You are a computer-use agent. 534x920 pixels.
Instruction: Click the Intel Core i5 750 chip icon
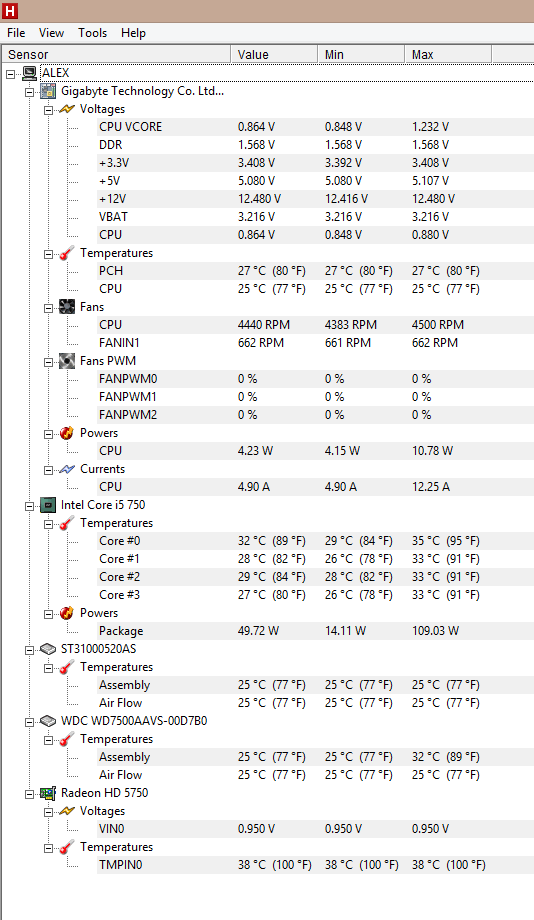point(48,505)
